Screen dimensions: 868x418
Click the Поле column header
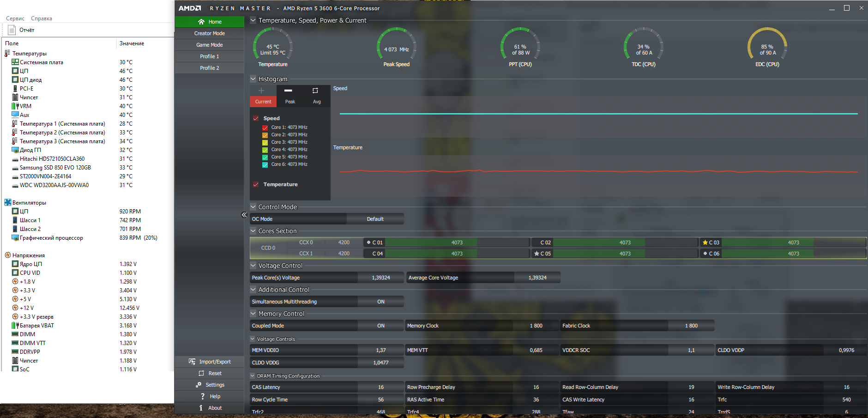click(x=59, y=43)
